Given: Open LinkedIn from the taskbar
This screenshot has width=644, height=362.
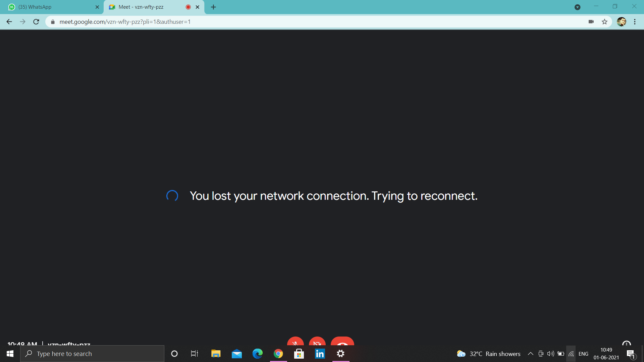Looking at the screenshot, I should [x=320, y=354].
